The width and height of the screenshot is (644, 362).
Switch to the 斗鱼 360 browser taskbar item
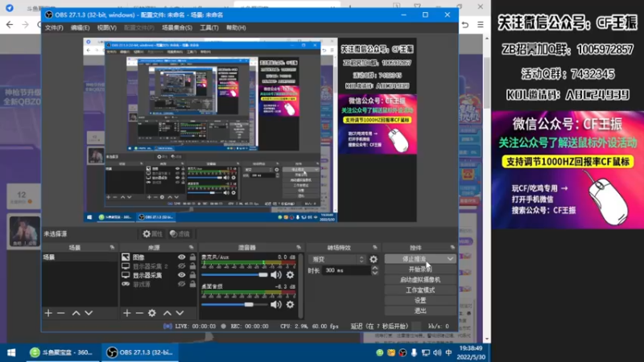[x=62, y=352]
